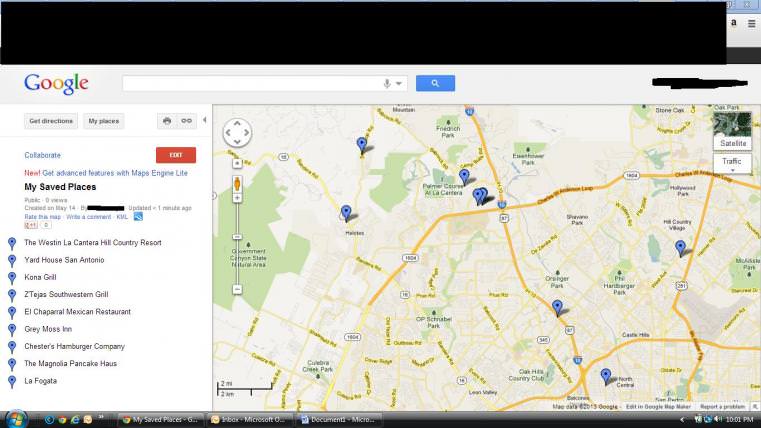
Task: Open the search options dropdown arrow
Action: pyautogui.click(x=399, y=83)
